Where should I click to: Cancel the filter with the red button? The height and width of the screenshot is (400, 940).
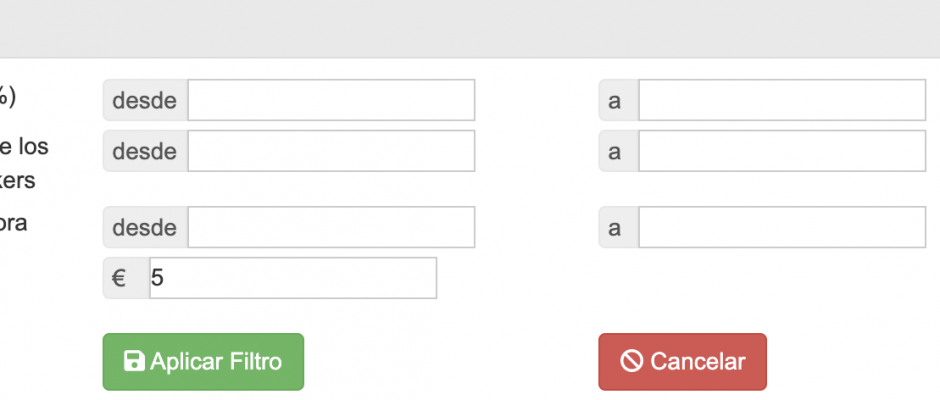[682, 362]
